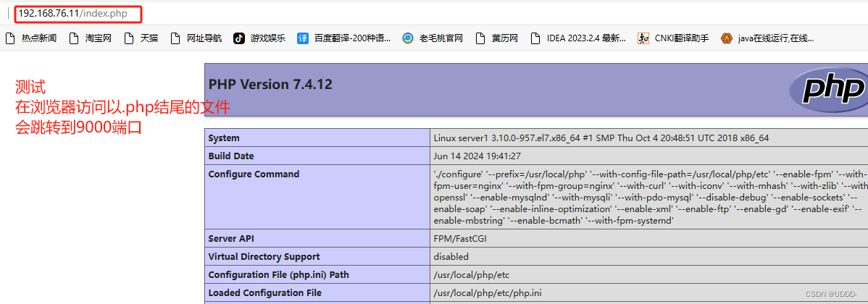Click the CNKI bookmark favicon
This screenshot has width=868, height=304.
coord(643,38)
